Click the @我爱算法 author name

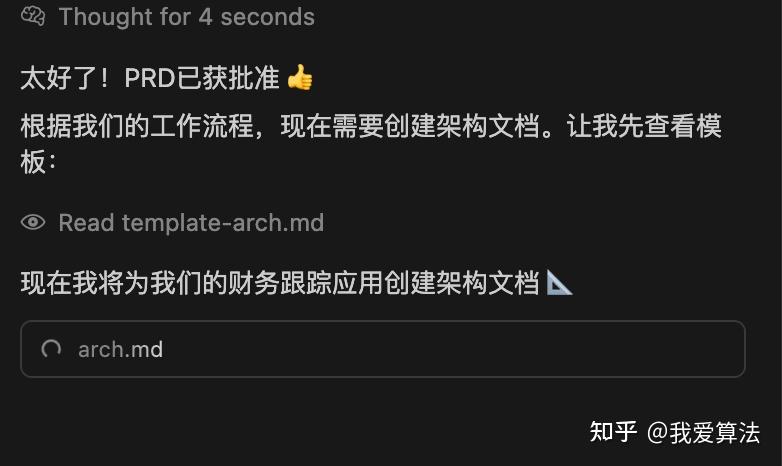[703, 432]
